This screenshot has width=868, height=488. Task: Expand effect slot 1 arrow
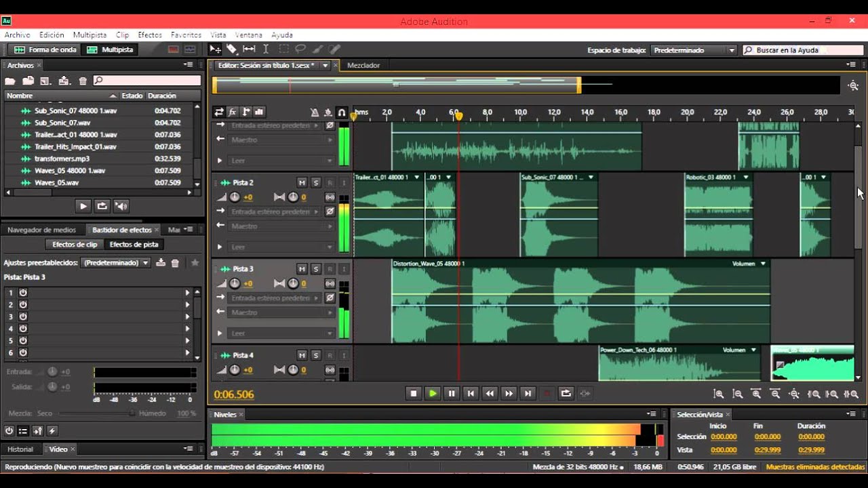pos(188,293)
